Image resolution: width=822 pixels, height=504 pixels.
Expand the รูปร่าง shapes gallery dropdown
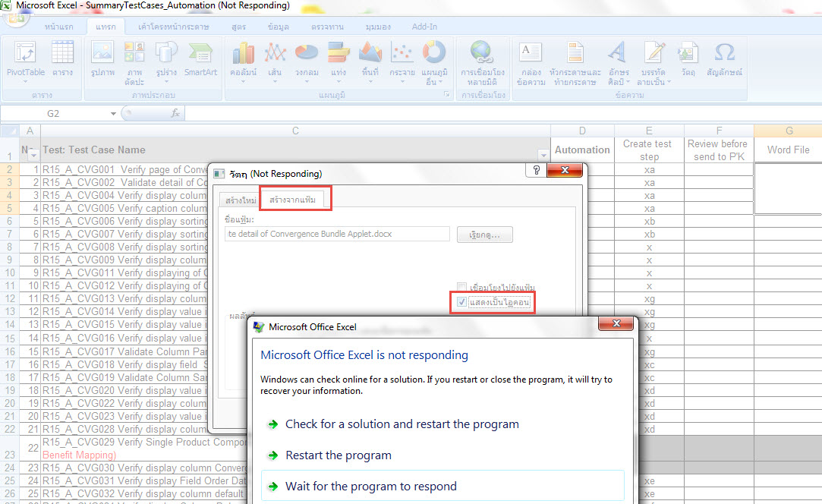[166, 82]
